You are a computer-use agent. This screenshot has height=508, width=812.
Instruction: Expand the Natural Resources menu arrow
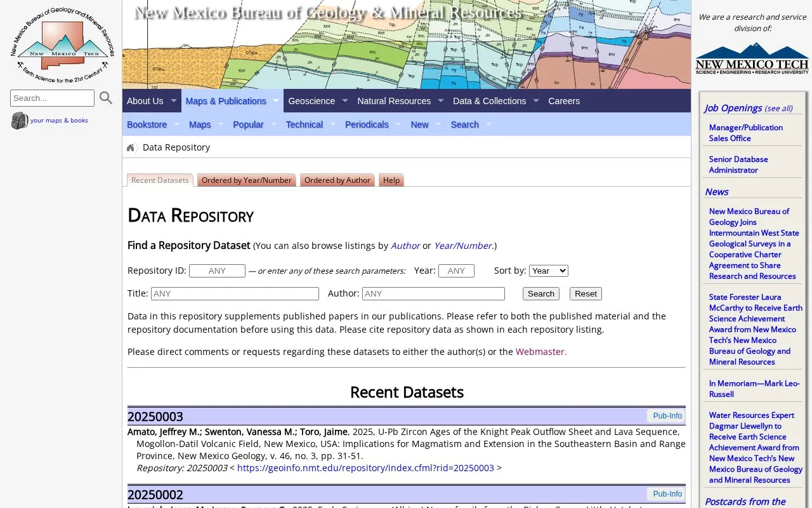point(441,100)
